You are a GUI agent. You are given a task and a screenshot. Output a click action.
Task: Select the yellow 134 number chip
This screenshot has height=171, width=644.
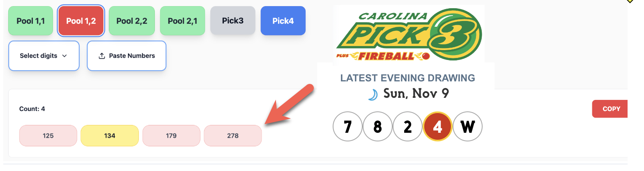point(110,136)
